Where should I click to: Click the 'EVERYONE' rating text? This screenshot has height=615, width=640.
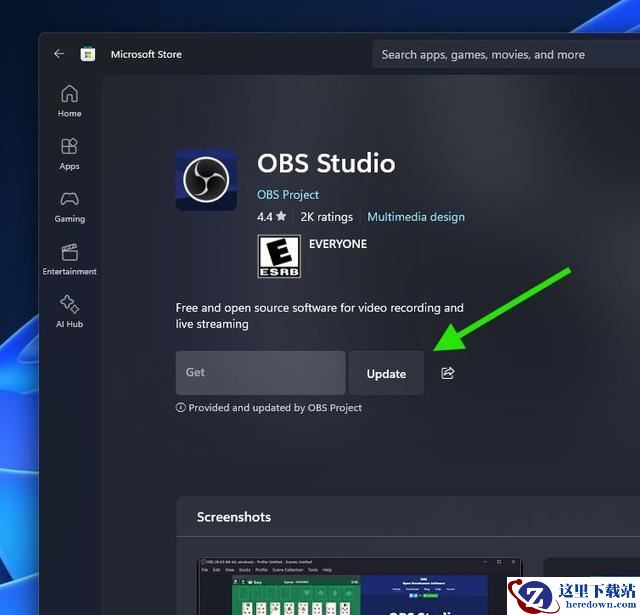338,244
